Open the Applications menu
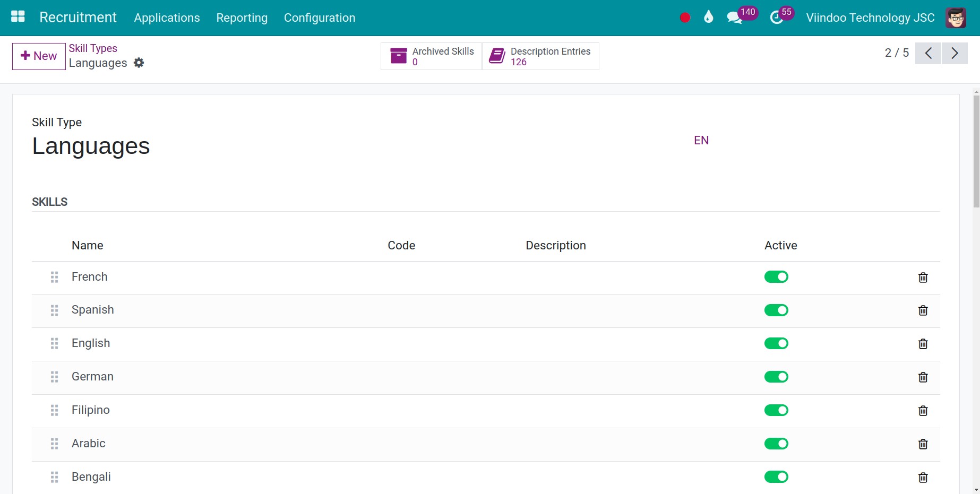 [167, 18]
